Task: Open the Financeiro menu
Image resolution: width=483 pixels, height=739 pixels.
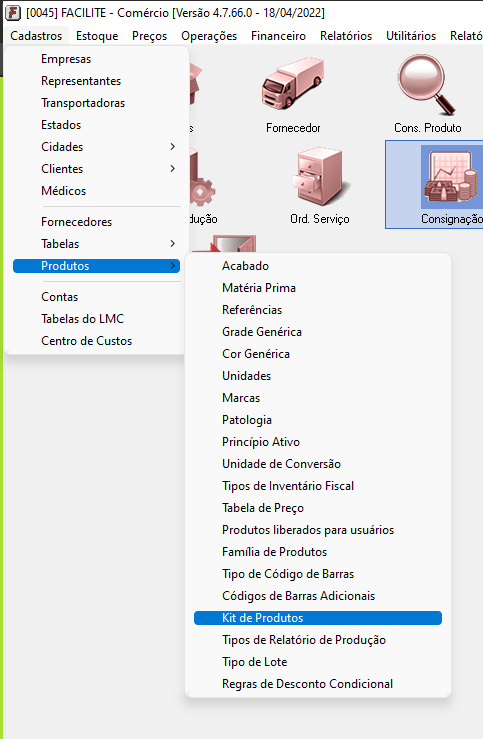Action: pos(278,36)
